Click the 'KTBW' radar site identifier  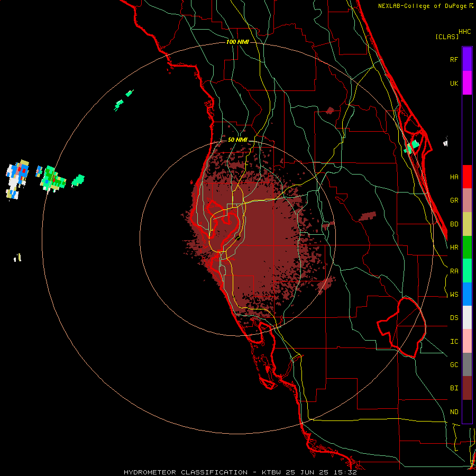[271, 472]
